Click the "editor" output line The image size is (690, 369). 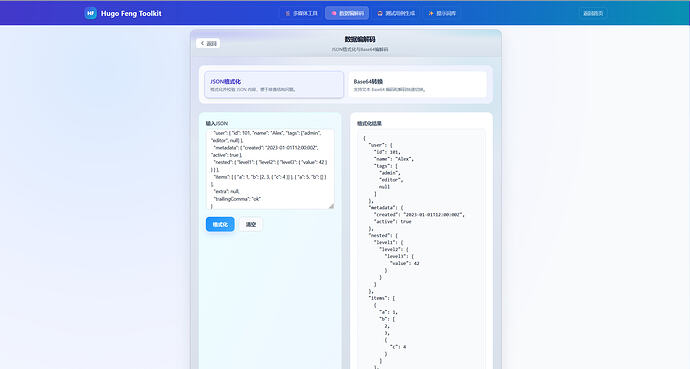click(391, 180)
